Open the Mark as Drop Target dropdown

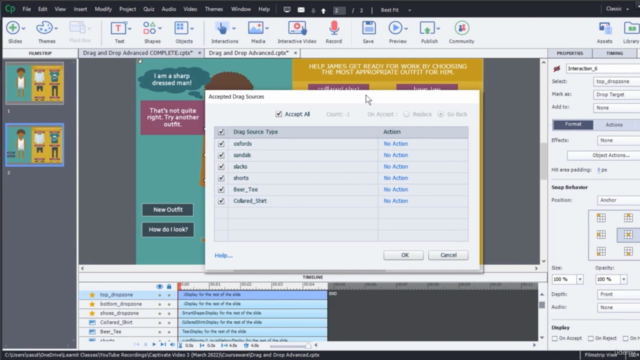click(616, 94)
